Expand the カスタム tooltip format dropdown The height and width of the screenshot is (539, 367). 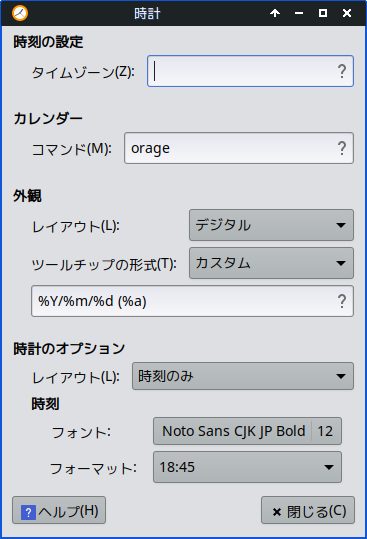point(271,263)
